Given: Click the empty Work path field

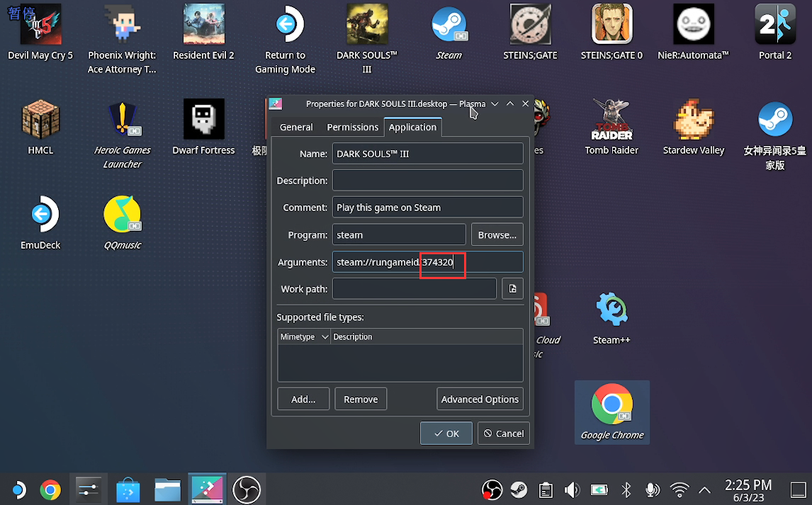Looking at the screenshot, I should pos(415,289).
